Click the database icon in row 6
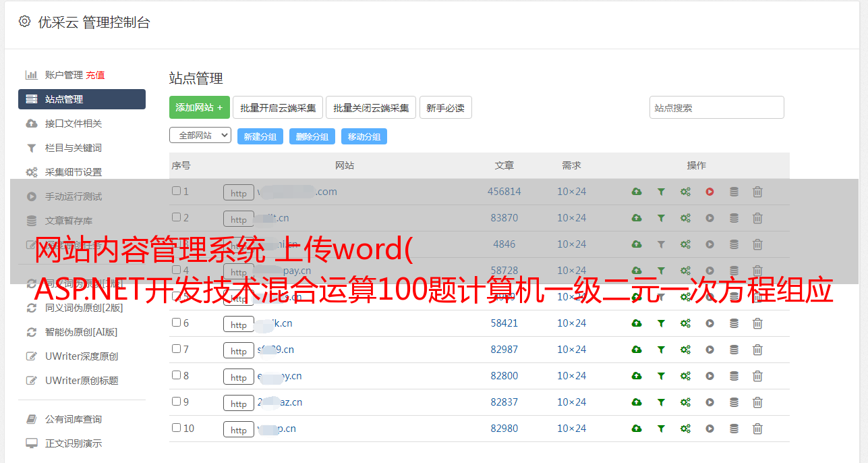868x463 pixels. (x=734, y=323)
